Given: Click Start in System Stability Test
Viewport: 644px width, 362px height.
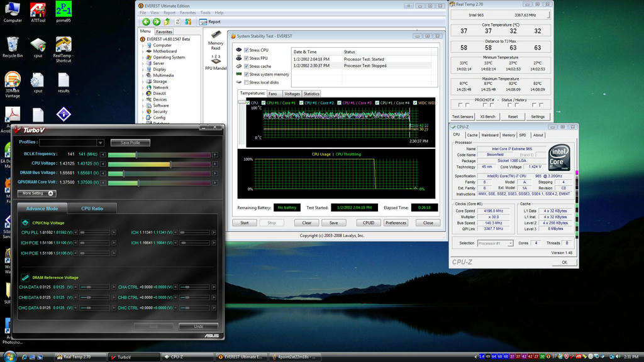Looking at the screenshot, I should pyautogui.click(x=245, y=223).
